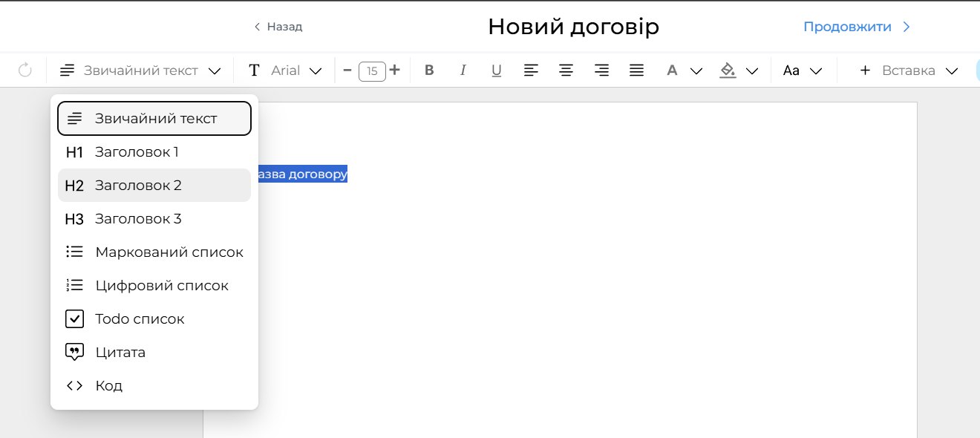The height and width of the screenshot is (438, 980).
Task: Center align the text
Action: 566,71
